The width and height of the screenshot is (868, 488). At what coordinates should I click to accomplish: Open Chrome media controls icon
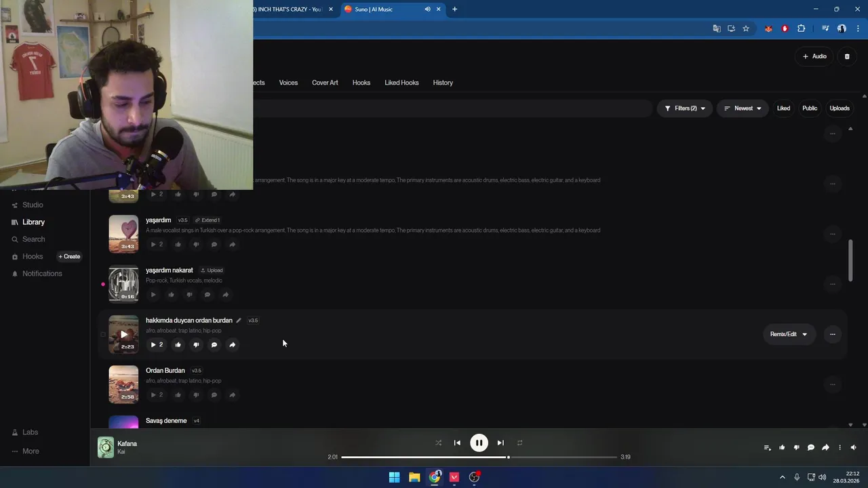(825, 28)
